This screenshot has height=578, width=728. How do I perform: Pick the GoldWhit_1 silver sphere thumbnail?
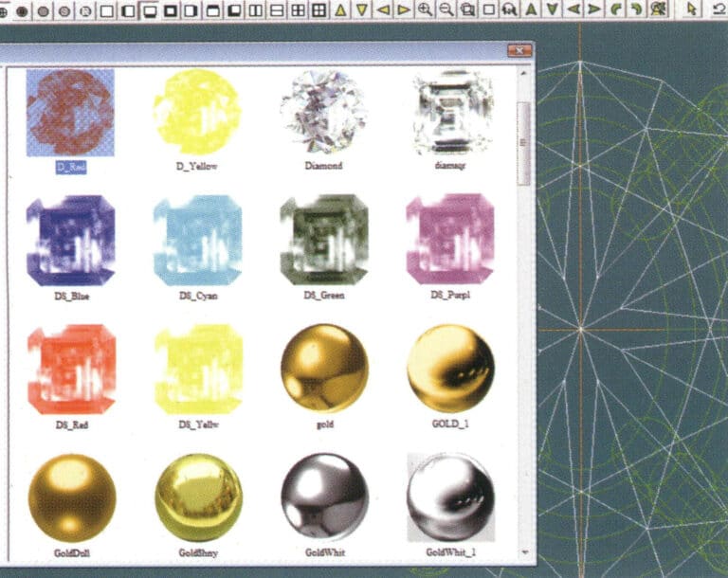451,497
